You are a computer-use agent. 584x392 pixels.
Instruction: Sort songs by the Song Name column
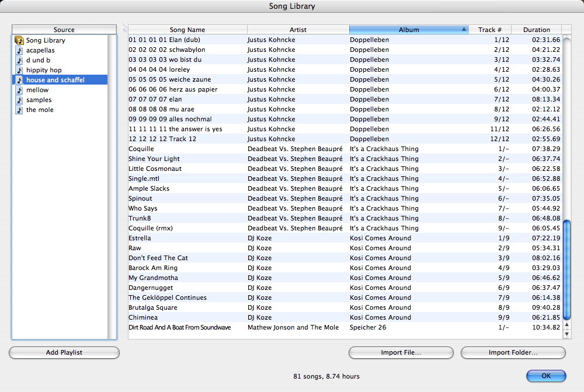[188, 29]
